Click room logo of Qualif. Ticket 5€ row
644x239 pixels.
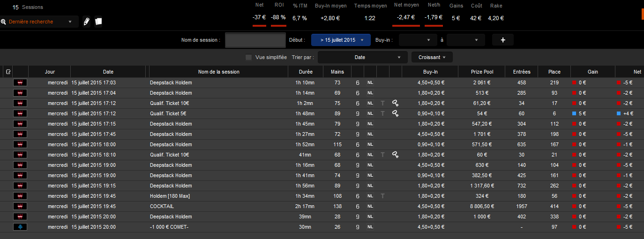click(20, 113)
